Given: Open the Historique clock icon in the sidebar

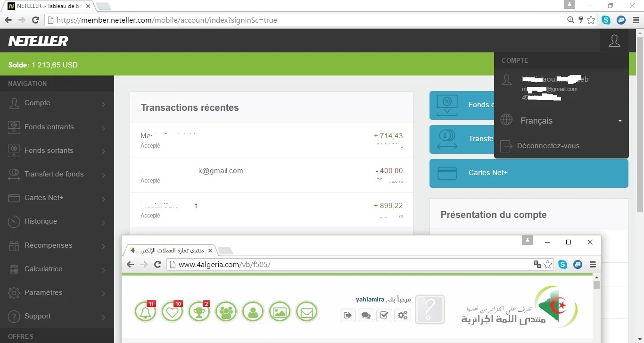Looking at the screenshot, I should click(15, 221).
